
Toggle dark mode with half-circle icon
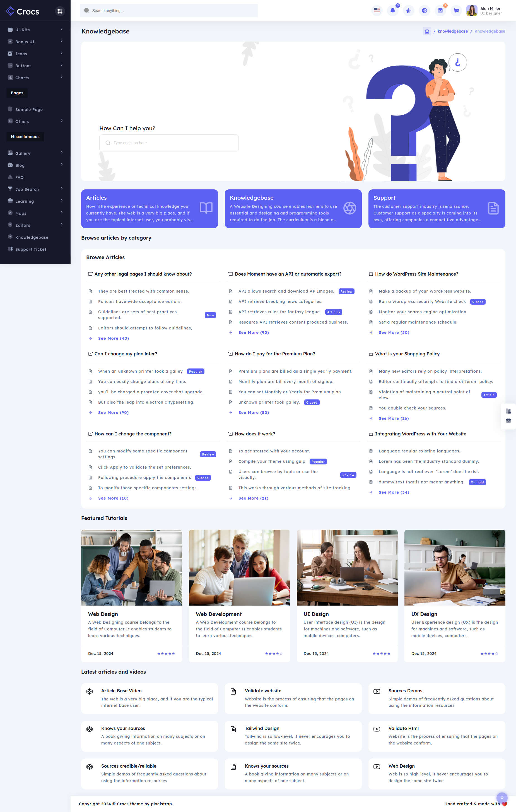pyautogui.click(x=424, y=10)
